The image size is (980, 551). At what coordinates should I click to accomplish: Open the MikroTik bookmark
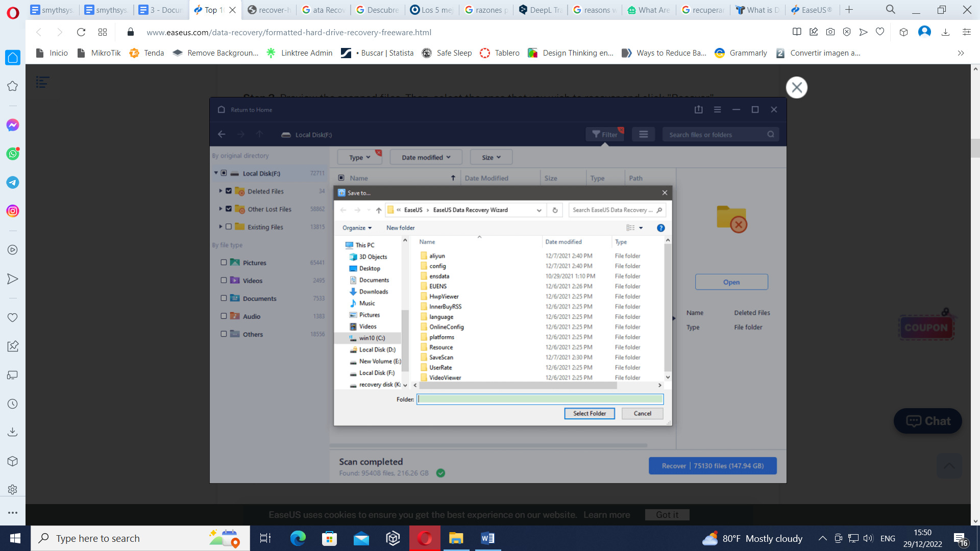coord(99,53)
